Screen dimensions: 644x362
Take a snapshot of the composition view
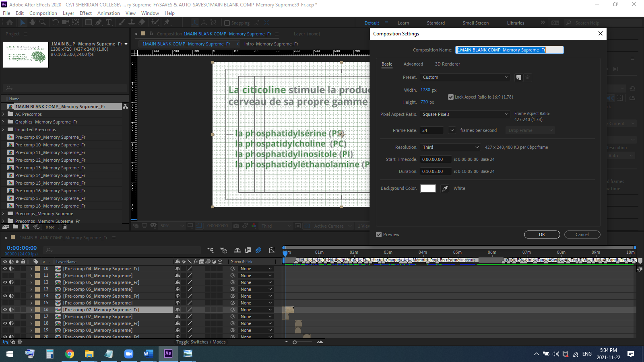pos(236,226)
